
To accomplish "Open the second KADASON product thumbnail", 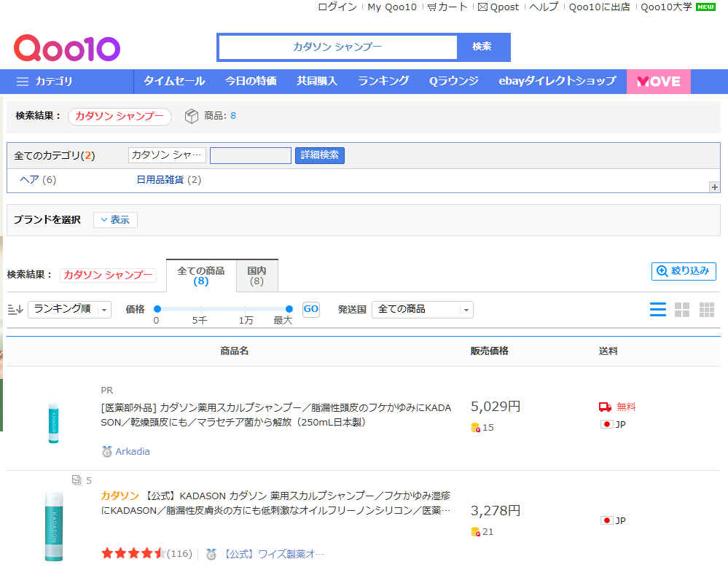I will point(54,527).
